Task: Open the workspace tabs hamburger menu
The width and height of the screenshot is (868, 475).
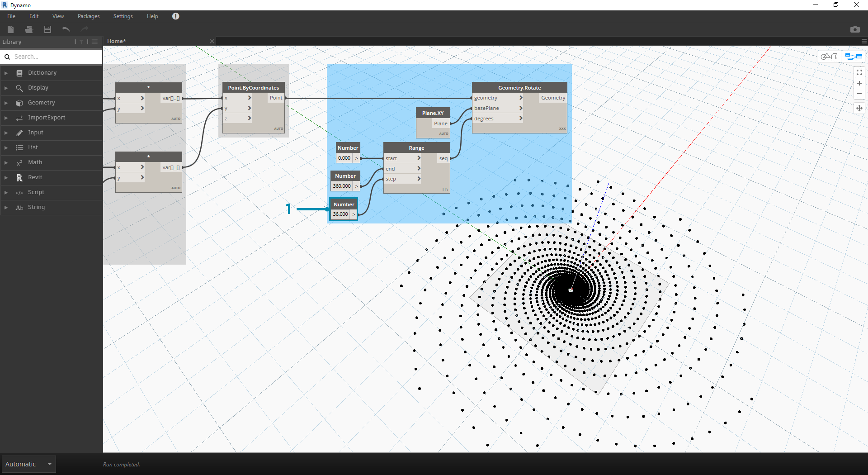Action: point(864,41)
